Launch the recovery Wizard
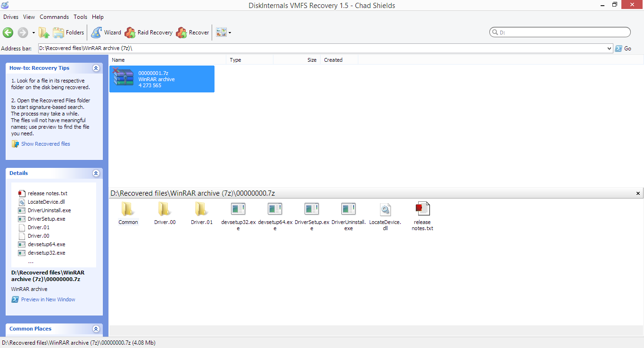Image resolution: width=644 pixels, height=348 pixels. [x=106, y=33]
